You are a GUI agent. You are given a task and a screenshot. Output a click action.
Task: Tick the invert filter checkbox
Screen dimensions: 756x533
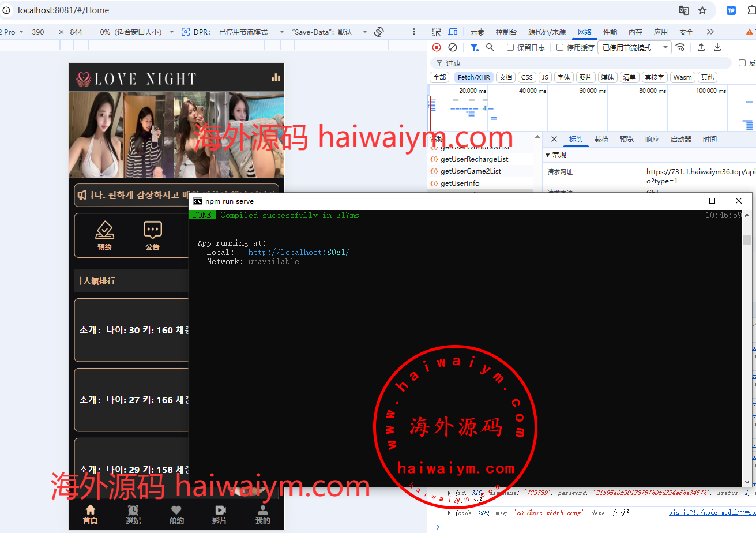click(742, 63)
